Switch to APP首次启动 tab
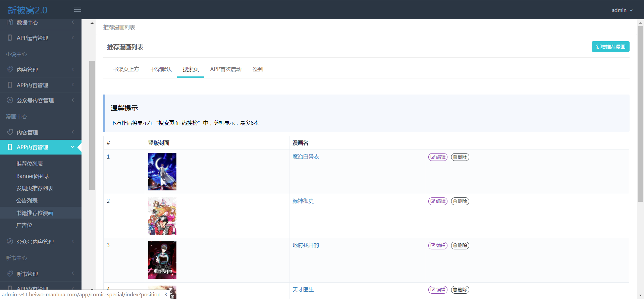Image resolution: width=644 pixels, height=299 pixels. coord(226,69)
